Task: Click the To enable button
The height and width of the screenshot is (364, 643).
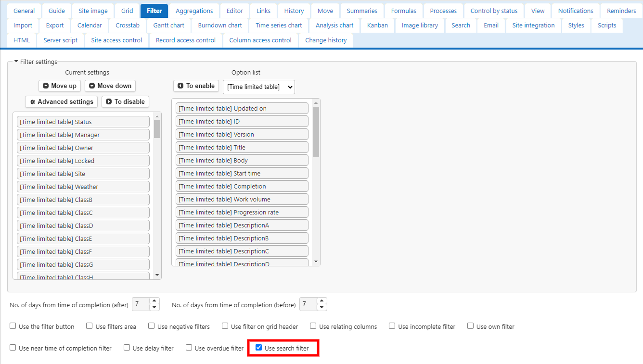Action: click(196, 86)
